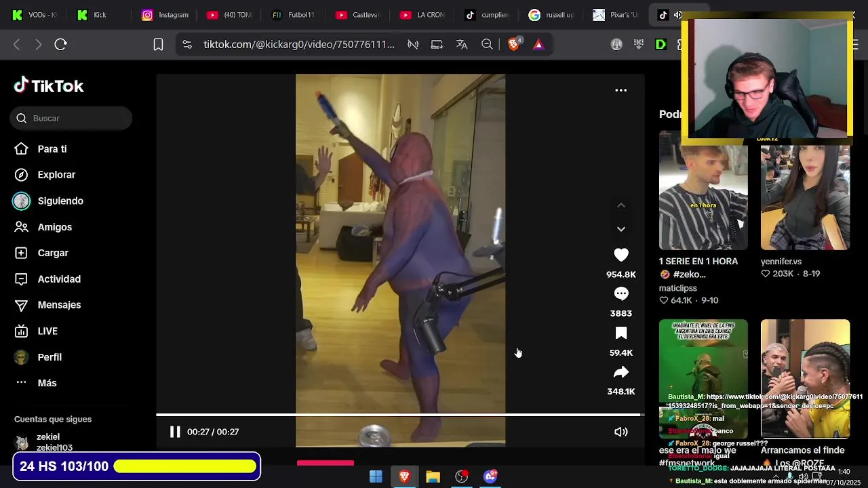Bookmark the page with the toolbar bookmark icon
The height and width of the screenshot is (488, 868).
[x=158, y=45]
